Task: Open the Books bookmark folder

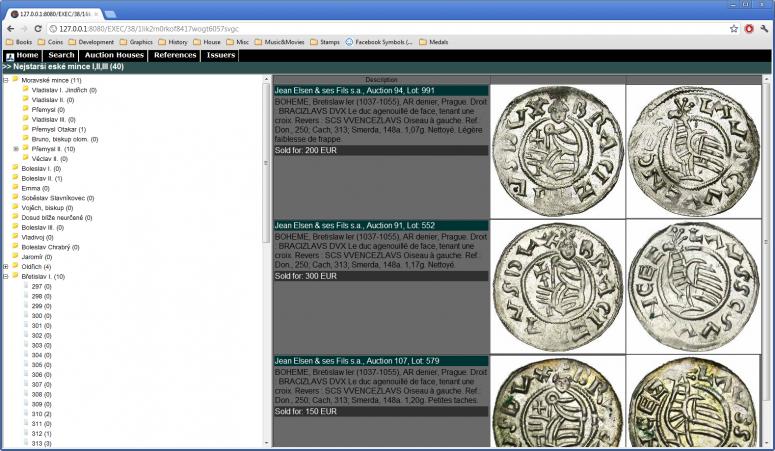Action: [19, 42]
